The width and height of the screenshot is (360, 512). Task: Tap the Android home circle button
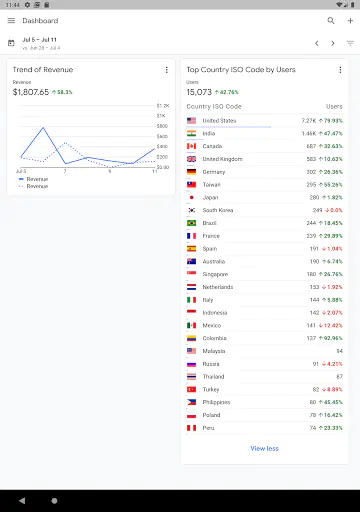click(x=54, y=501)
